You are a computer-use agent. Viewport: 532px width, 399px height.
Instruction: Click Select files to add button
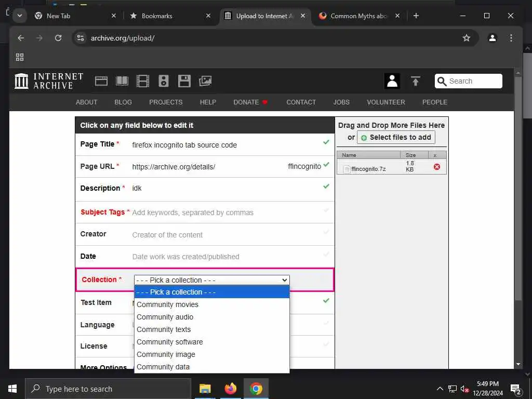[396, 137]
